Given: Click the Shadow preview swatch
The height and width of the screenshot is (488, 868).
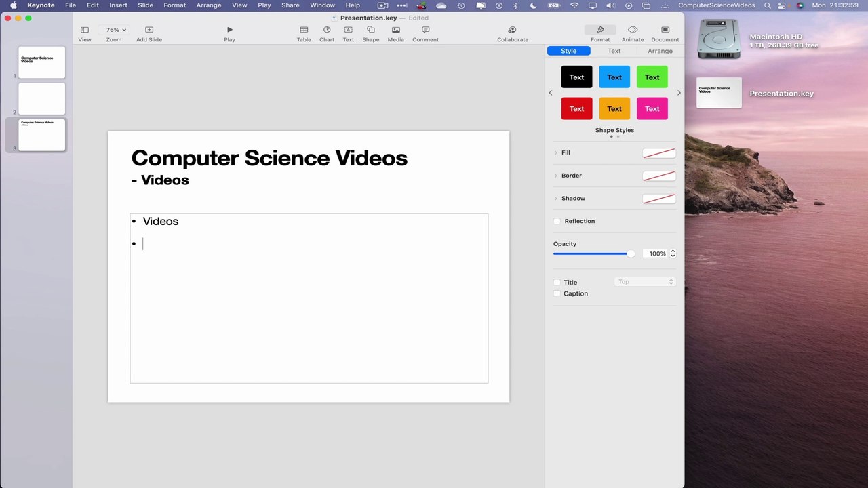Looking at the screenshot, I should click(x=659, y=199).
